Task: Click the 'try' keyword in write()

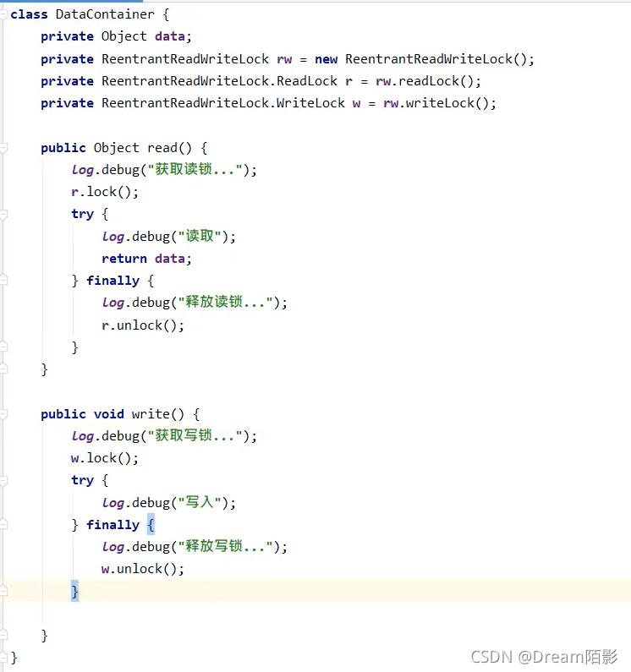Action: point(82,480)
